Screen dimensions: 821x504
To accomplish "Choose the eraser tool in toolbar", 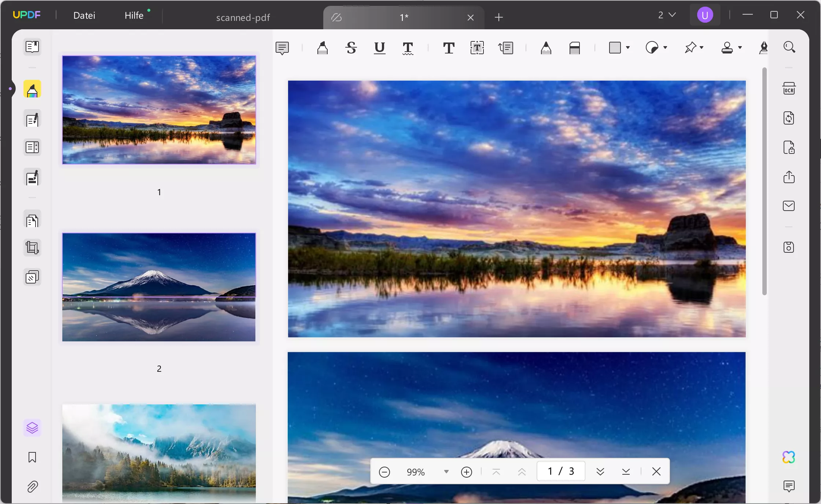I will tap(574, 48).
